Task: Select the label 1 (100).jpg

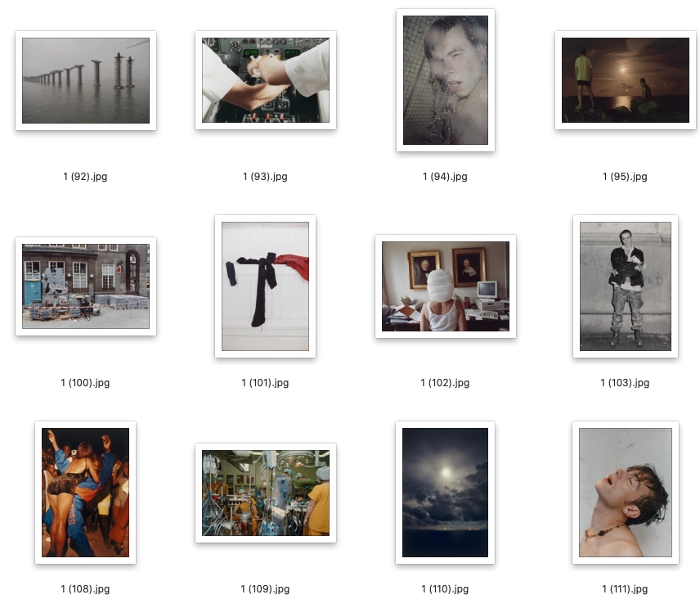Action: pos(85,383)
